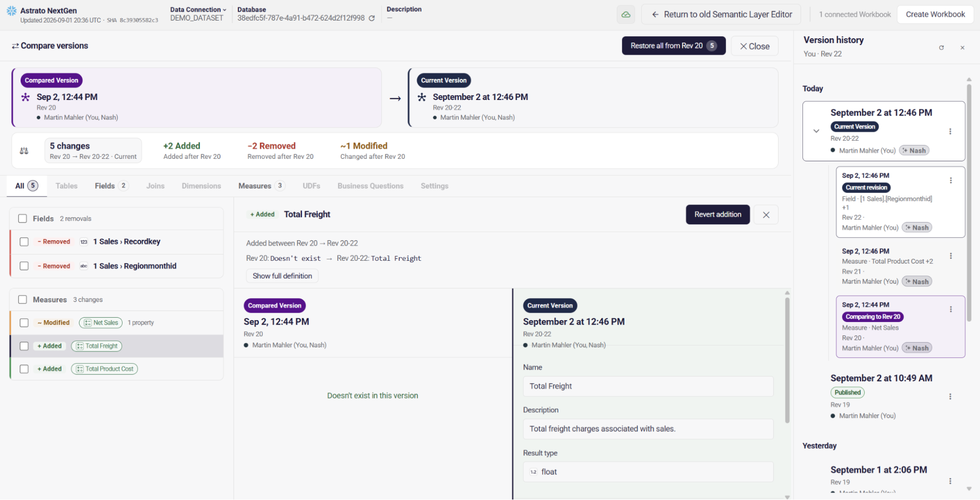
Task: Open the UDFs tab
Action: coord(311,186)
